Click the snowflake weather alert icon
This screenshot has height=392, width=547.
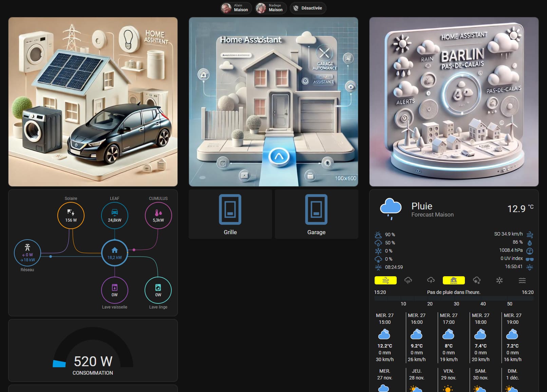499,280
